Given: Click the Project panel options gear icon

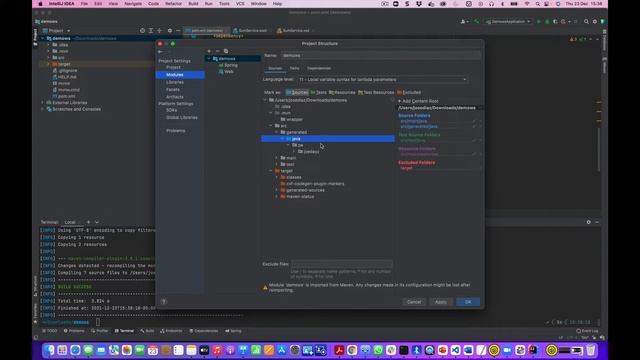Looking at the screenshot, I should point(169,31).
